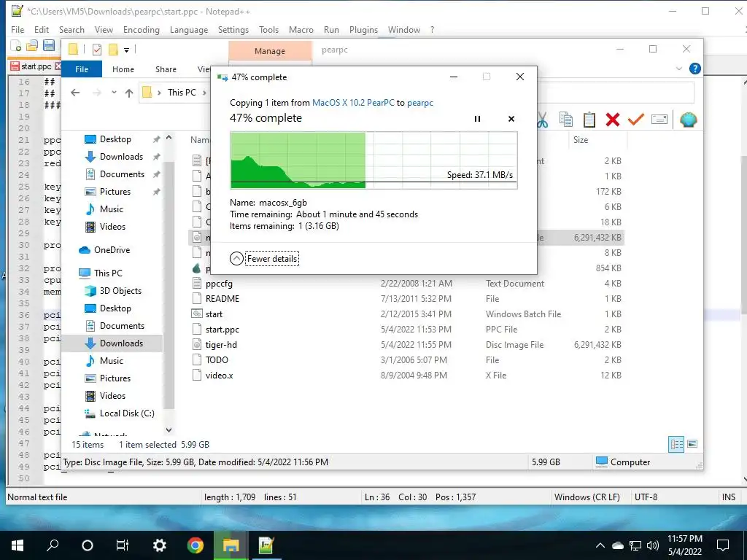This screenshot has height=560, width=747.
Task: Open the MacOS X 10.2 PearPC source link
Action: [353, 103]
